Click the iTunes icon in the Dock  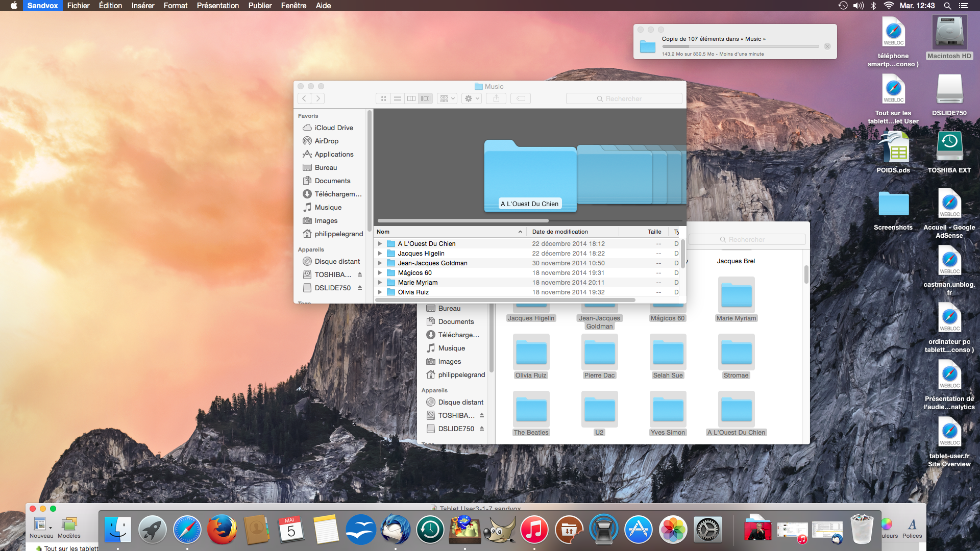[x=536, y=529]
